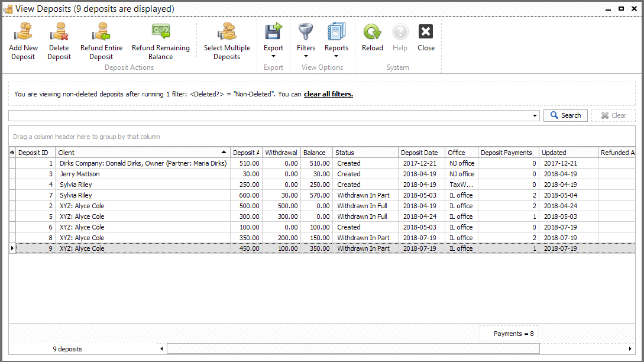Screen dimensions: 644x362
Task: Click the Filters funnel icon
Action: coord(306,31)
